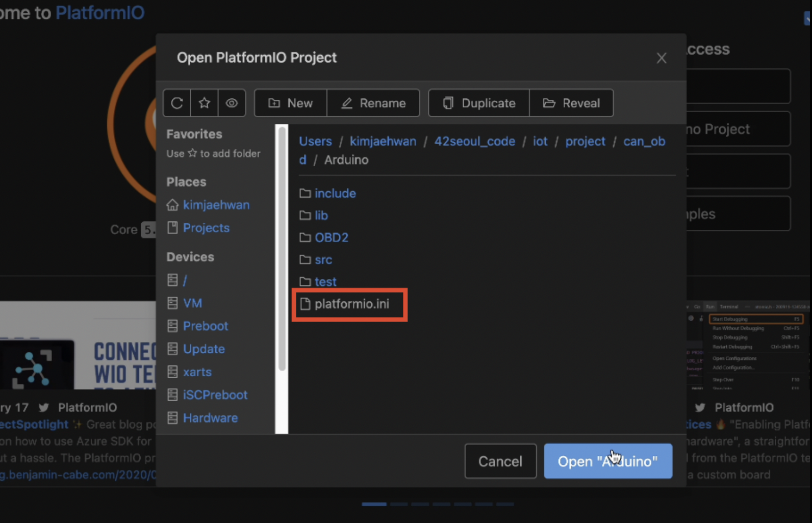
Task: Click the drive icon next to Hardware
Action: (172, 417)
